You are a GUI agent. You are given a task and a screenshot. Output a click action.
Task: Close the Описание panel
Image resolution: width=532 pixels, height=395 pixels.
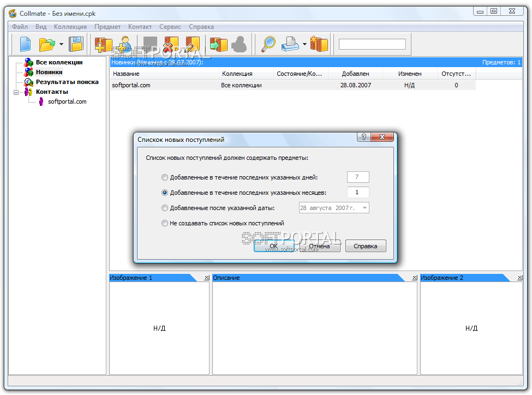(x=415, y=278)
